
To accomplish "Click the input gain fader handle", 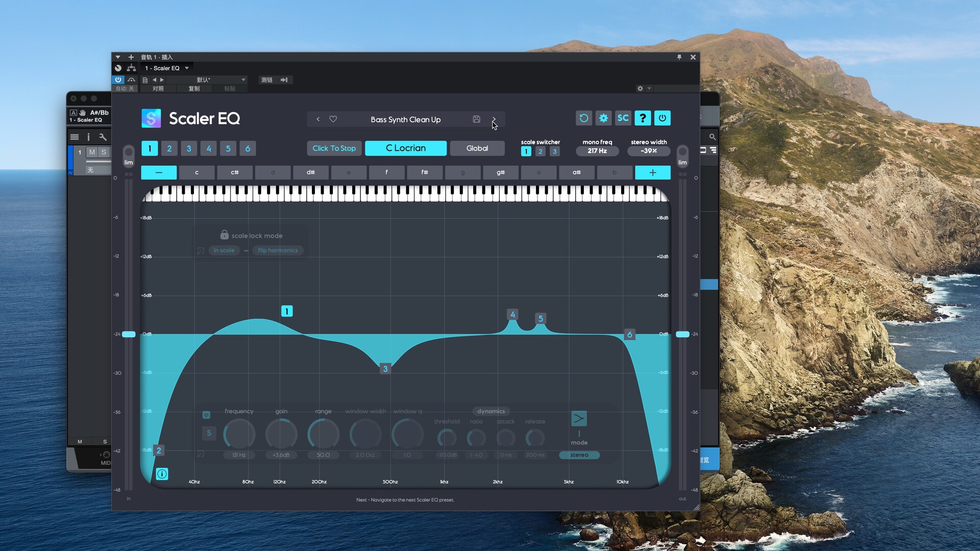I will point(129,334).
